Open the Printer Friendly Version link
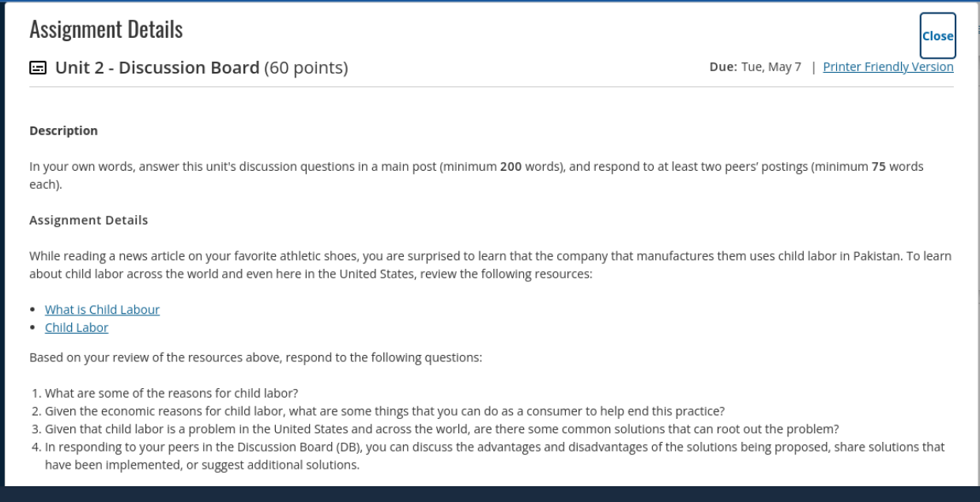 [888, 67]
